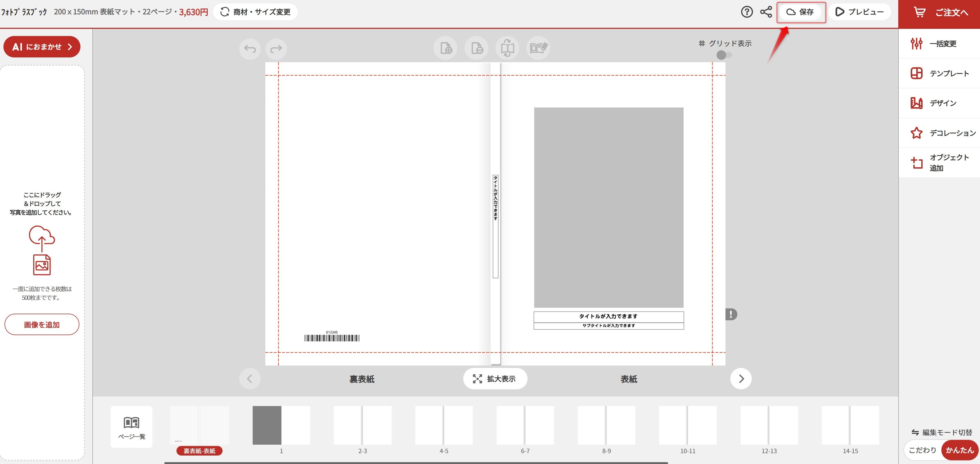
Task: Open 一括変更 batch change panel
Action: click(939, 43)
